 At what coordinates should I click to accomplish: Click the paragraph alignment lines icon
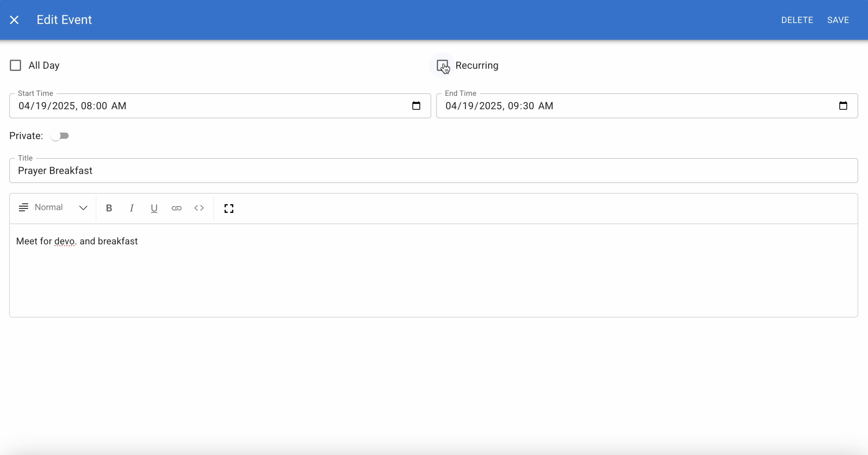point(23,208)
